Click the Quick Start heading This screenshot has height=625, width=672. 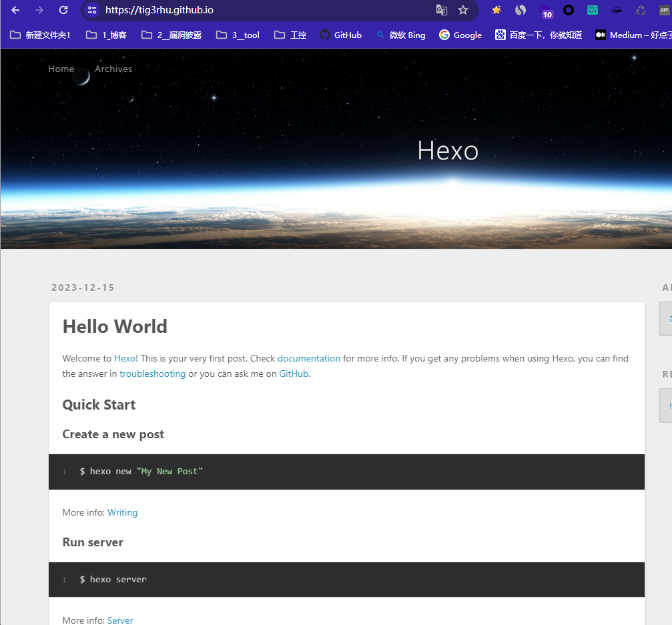tap(99, 404)
